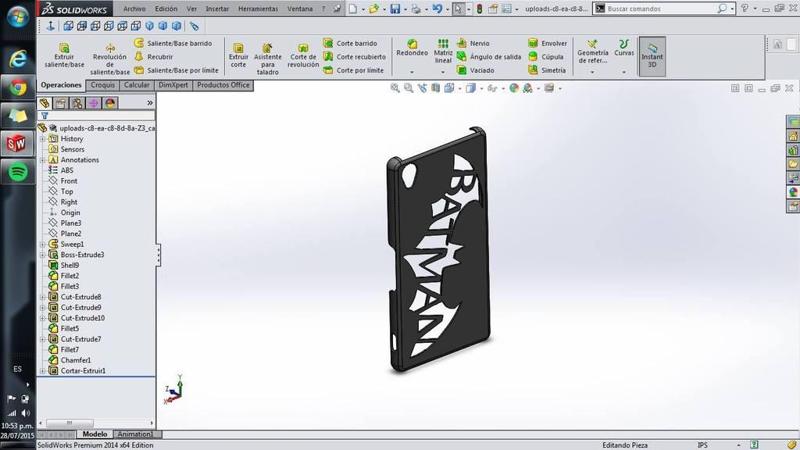This screenshot has height=450, width=800.
Task: Open Google Chrome from taskbar
Action: (x=18, y=88)
